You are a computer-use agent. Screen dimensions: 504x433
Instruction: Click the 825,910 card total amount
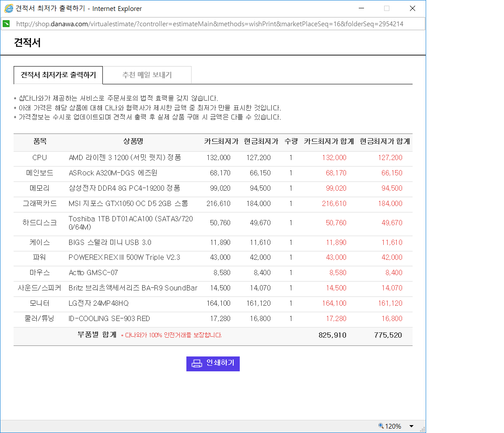coord(332,335)
